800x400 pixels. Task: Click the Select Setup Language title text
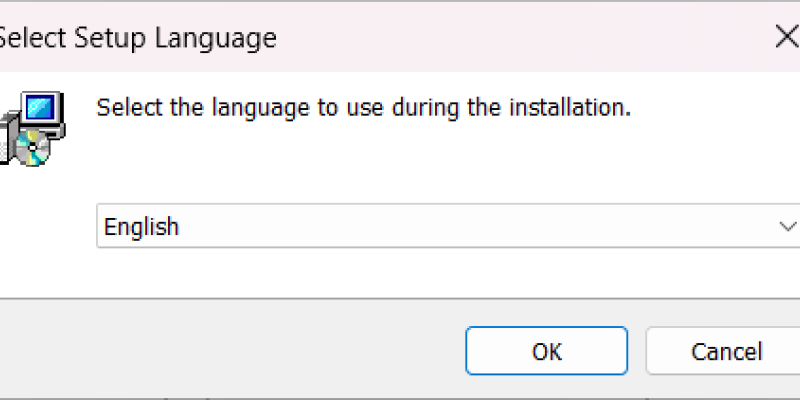pos(136,39)
